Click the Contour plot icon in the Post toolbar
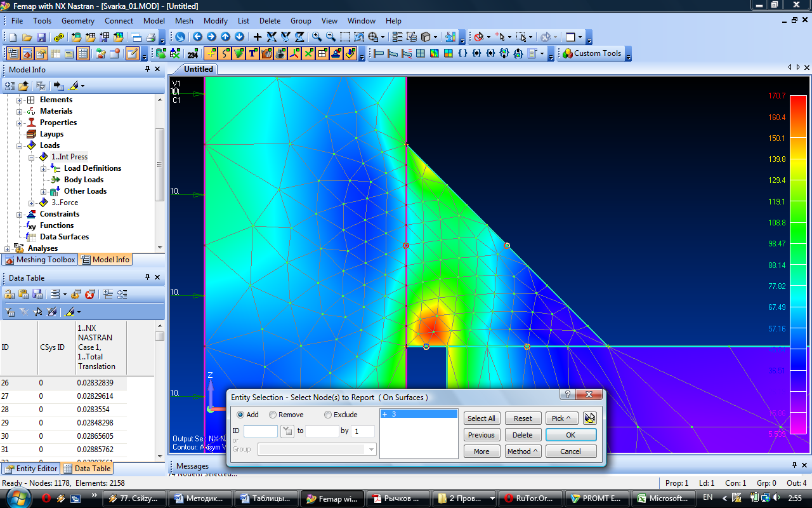The width and height of the screenshot is (812, 508). 434,54
